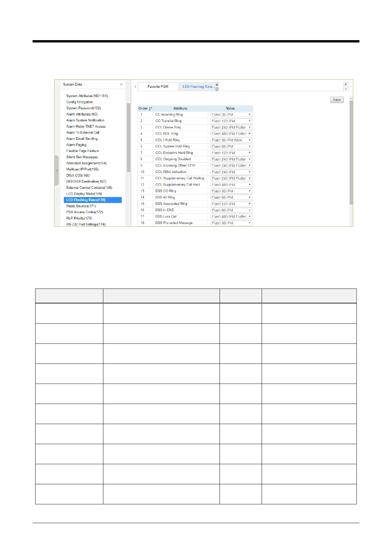Open Alarm Relay TNET Access
Screen dimensions: 392x554
coord(86,126)
